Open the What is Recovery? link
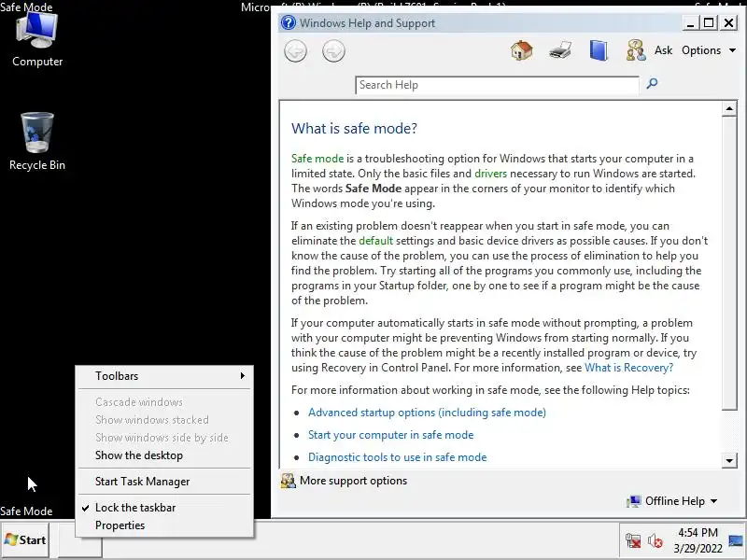 coord(628,368)
